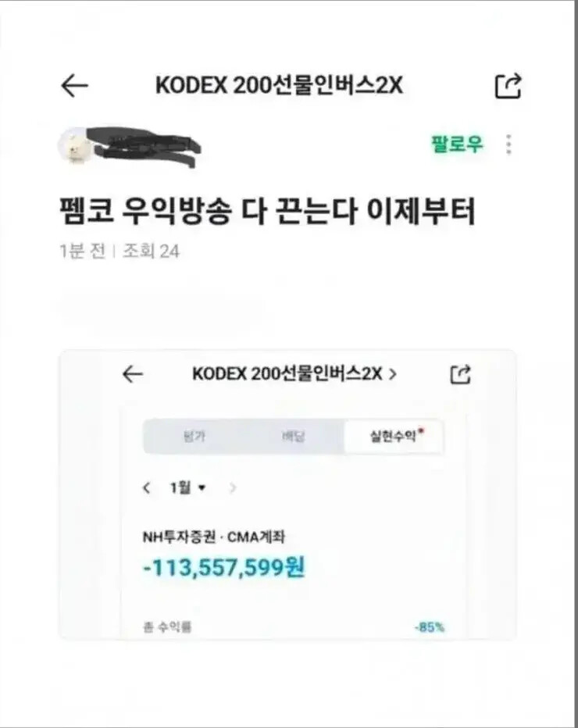Screen dimensions: 578x728
Task: Share the post via top-right share icon
Action: (508, 86)
